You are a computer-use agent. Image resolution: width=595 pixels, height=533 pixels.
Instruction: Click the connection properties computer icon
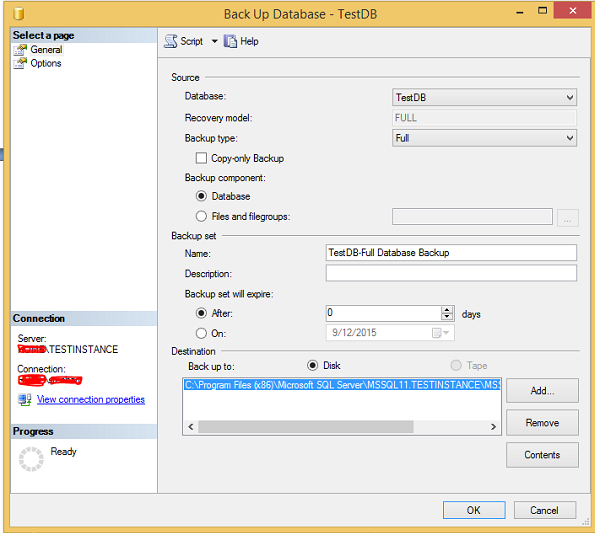(25, 399)
